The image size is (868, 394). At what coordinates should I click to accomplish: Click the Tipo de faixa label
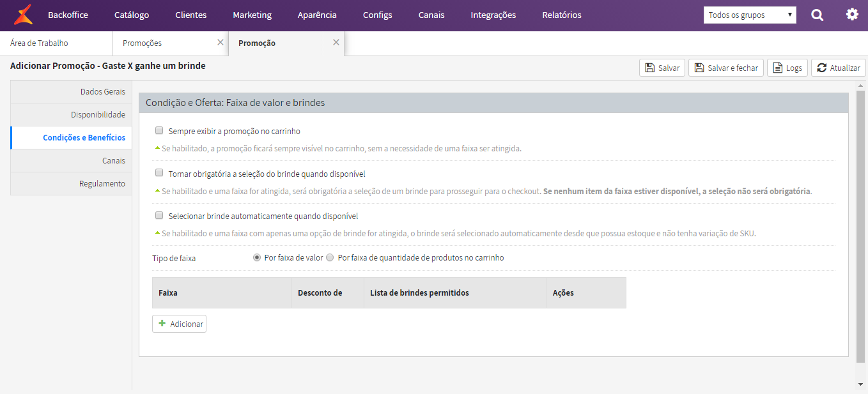click(174, 258)
